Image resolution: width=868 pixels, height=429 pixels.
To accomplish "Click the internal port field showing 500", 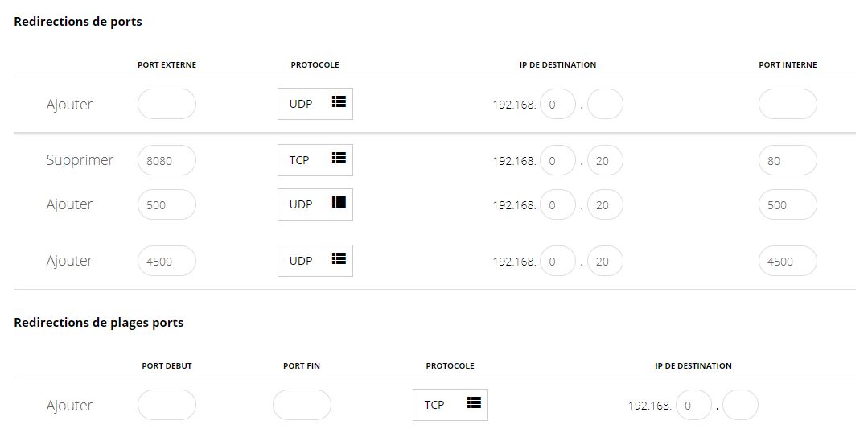I will click(788, 204).
